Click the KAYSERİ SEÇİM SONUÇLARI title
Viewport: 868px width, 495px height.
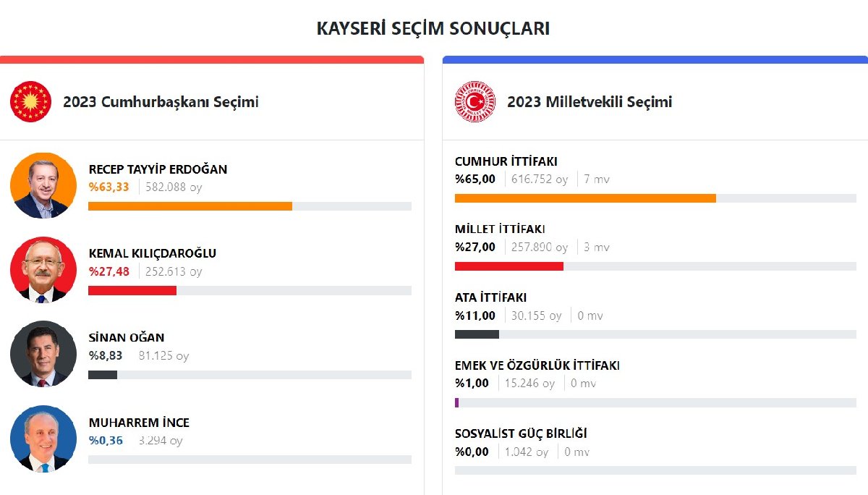click(433, 28)
